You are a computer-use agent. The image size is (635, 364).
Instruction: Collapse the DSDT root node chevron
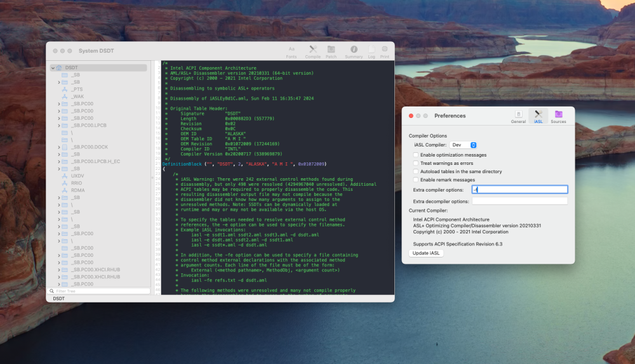(x=53, y=68)
